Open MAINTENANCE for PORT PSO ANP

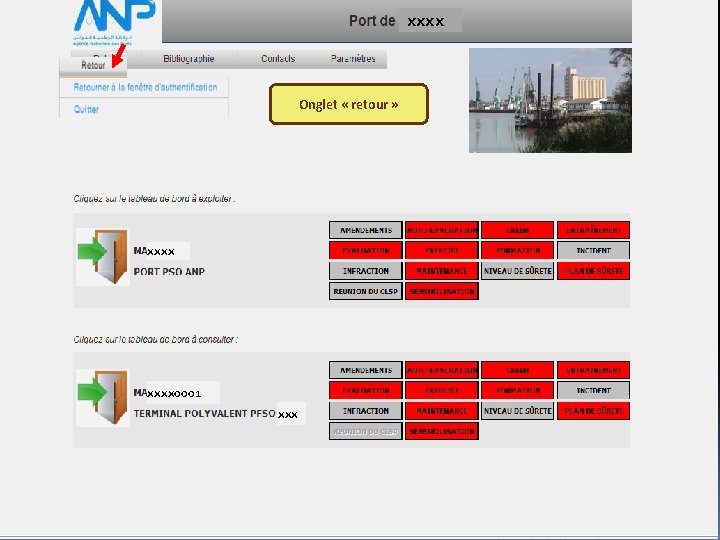pyautogui.click(x=442, y=271)
